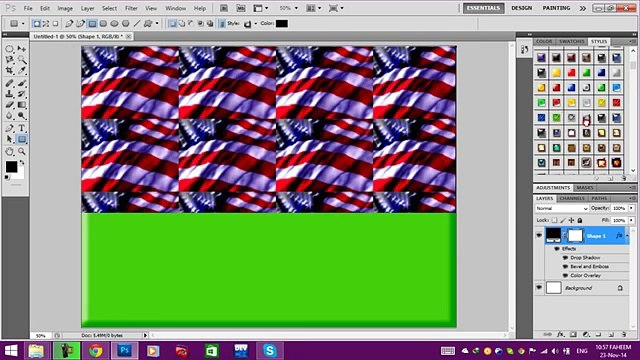640x360 pixels.
Task: Toggle Lock position in Layers panel
Action: point(571,220)
